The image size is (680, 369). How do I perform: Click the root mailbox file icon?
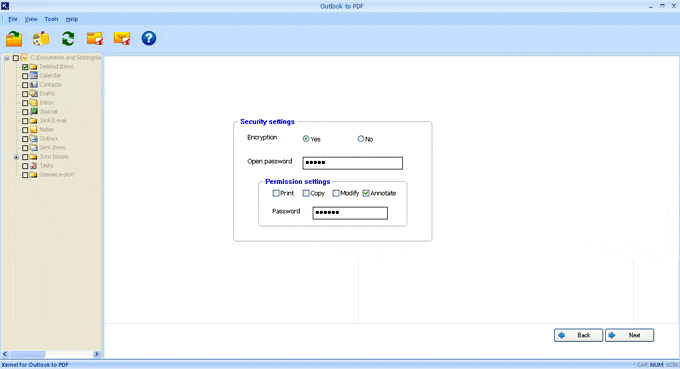[x=24, y=58]
